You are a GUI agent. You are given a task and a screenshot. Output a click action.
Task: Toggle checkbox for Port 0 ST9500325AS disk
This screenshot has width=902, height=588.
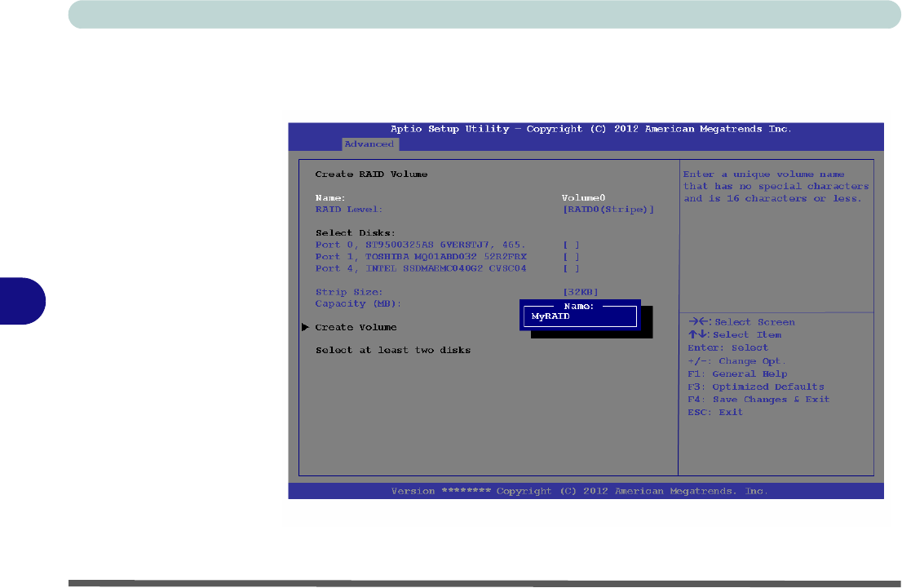(571, 245)
